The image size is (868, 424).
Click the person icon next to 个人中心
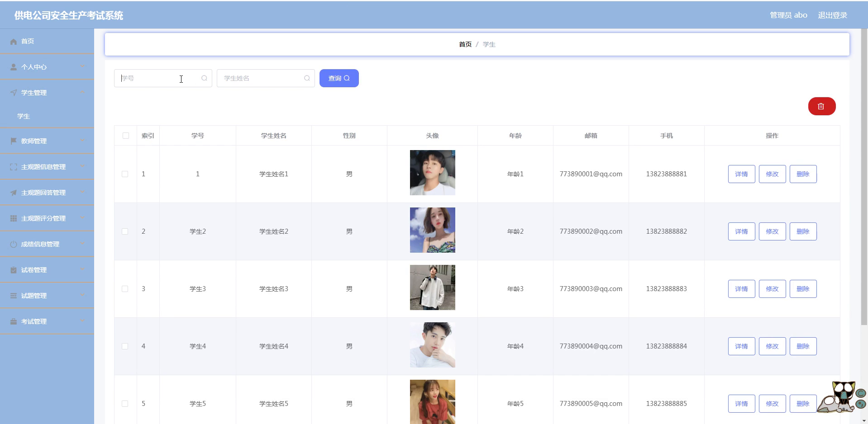14,67
